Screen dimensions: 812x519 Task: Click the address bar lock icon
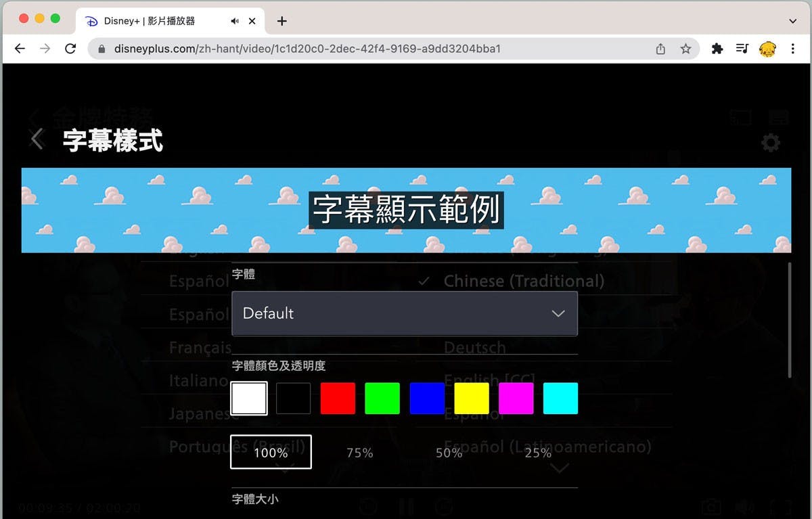102,49
